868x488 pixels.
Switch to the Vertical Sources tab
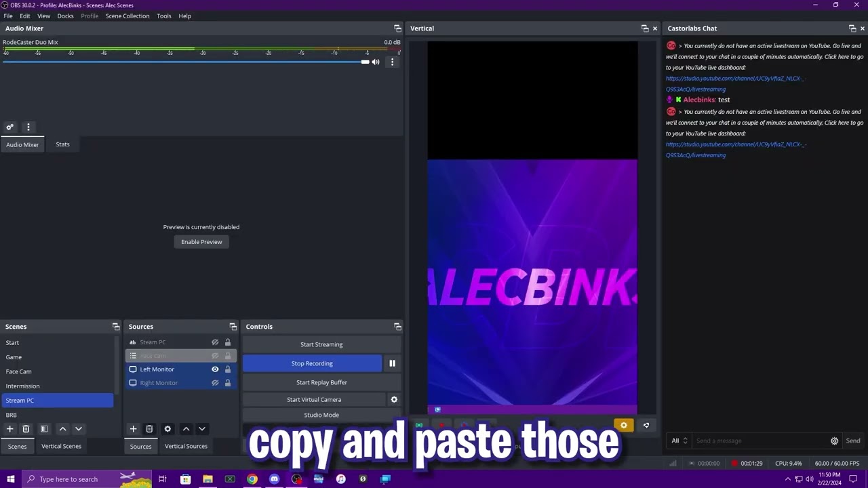click(x=186, y=446)
